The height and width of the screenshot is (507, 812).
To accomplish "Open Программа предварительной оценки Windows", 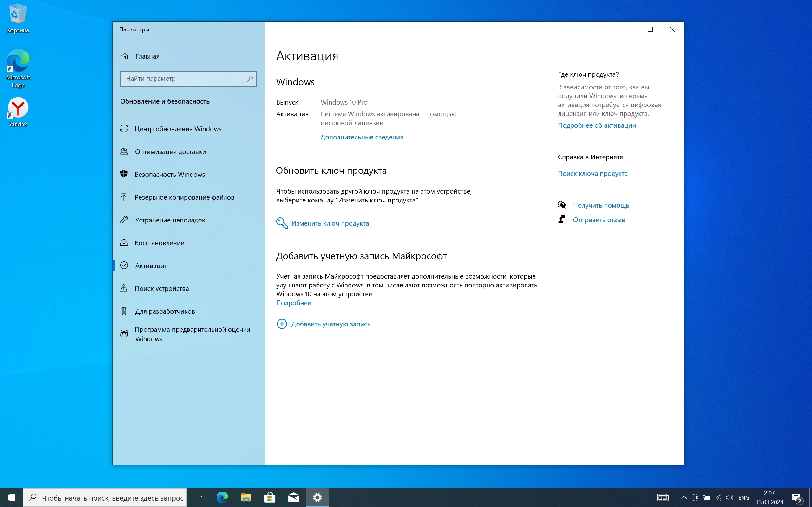I will coord(192,334).
